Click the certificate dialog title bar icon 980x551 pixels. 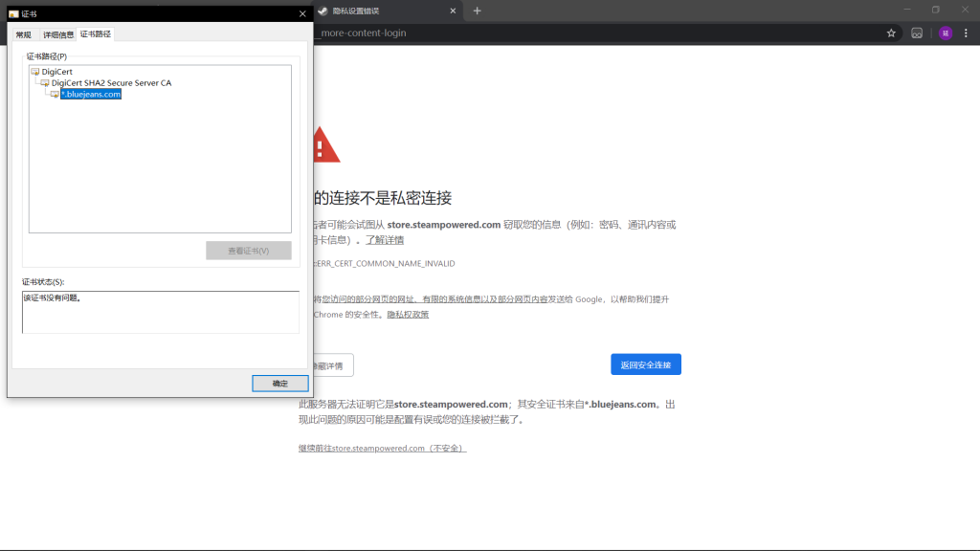(13, 14)
